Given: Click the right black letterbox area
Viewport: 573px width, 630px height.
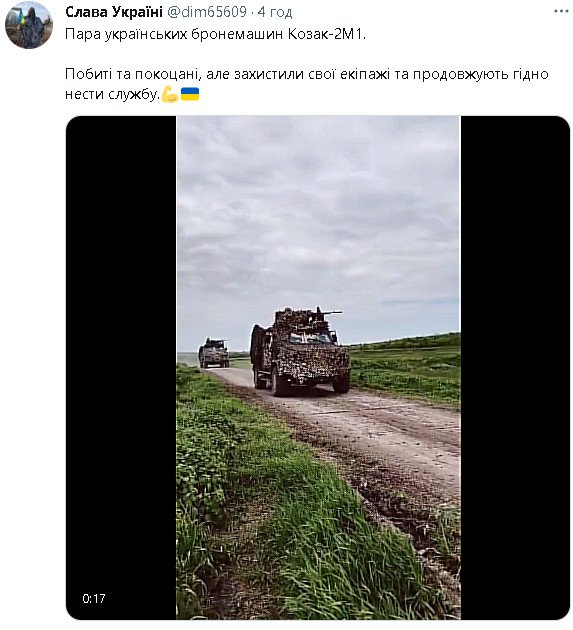Looking at the screenshot, I should (515, 368).
